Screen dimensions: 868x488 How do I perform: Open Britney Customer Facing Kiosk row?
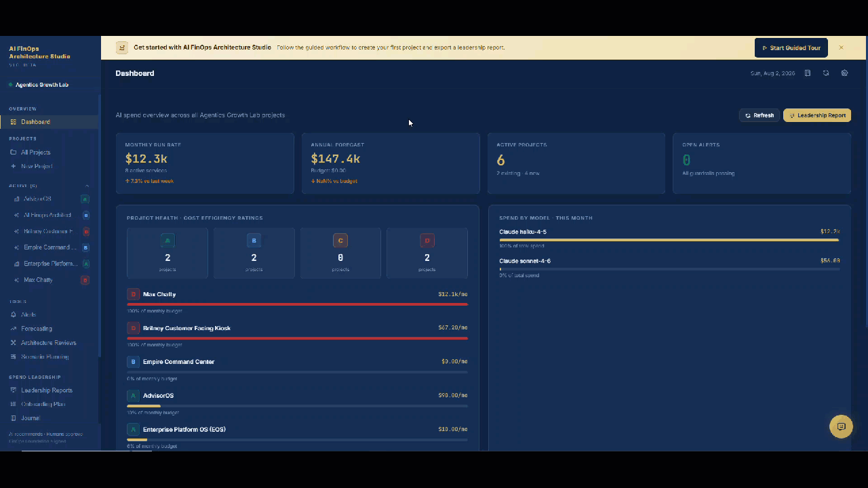(x=297, y=335)
